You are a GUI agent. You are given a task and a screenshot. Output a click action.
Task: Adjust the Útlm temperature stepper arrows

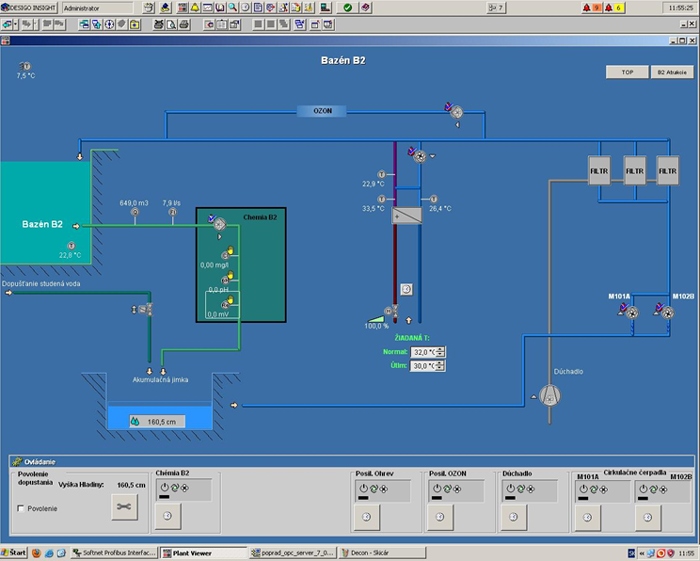tap(440, 366)
